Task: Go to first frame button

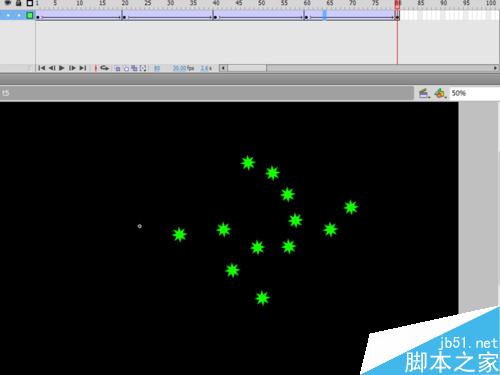Action: 42,68
